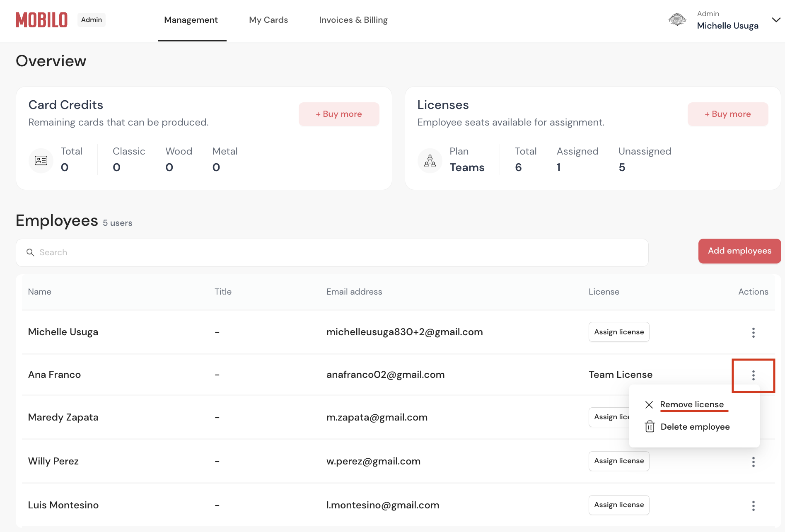Click Buy more for Card Credits
Image resolution: width=785 pixels, height=532 pixels.
tap(339, 114)
